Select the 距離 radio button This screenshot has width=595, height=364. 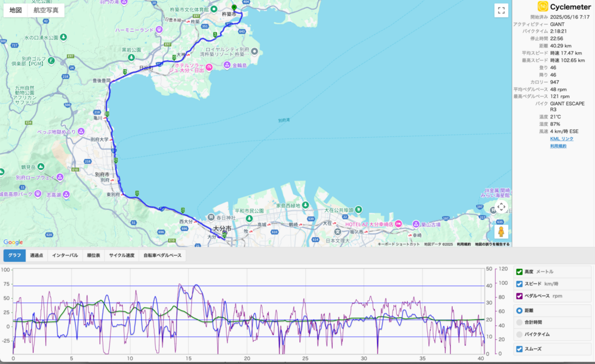click(x=519, y=310)
